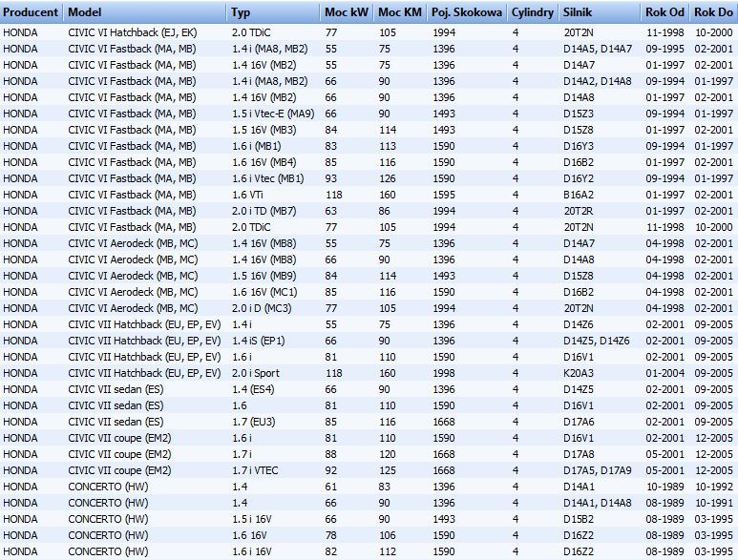Select Rok Od cell 10-1989
Screen dimensions: 738x560
pyautogui.click(x=664, y=487)
